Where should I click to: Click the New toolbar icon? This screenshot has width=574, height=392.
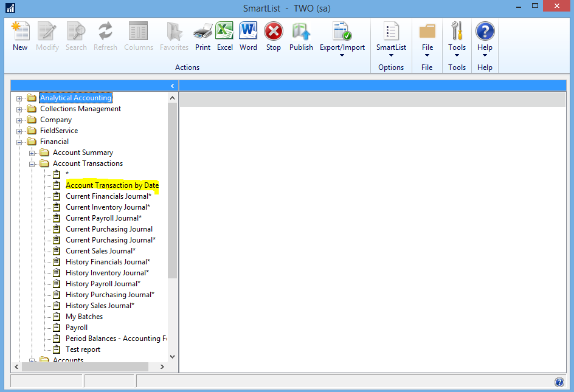[x=21, y=31]
